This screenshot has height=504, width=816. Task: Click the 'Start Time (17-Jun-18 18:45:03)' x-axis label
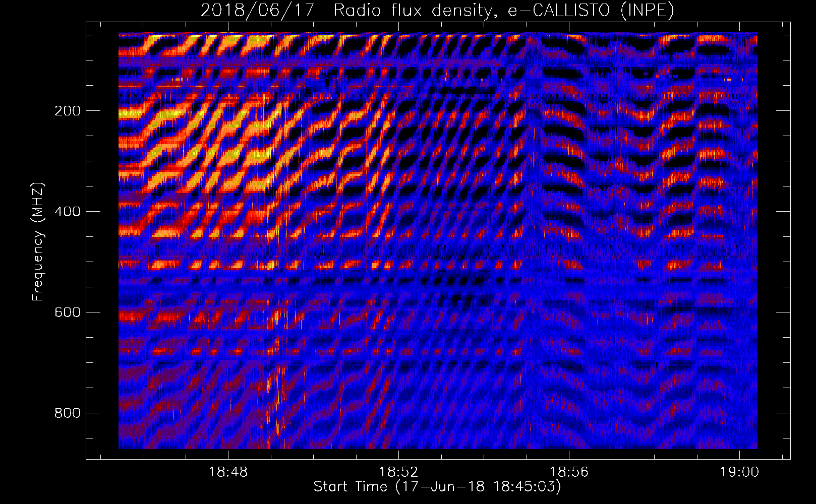[x=437, y=487]
